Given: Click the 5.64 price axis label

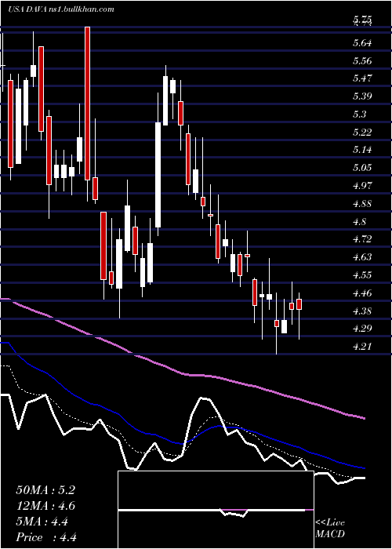Looking at the screenshot, I should tap(362, 43).
